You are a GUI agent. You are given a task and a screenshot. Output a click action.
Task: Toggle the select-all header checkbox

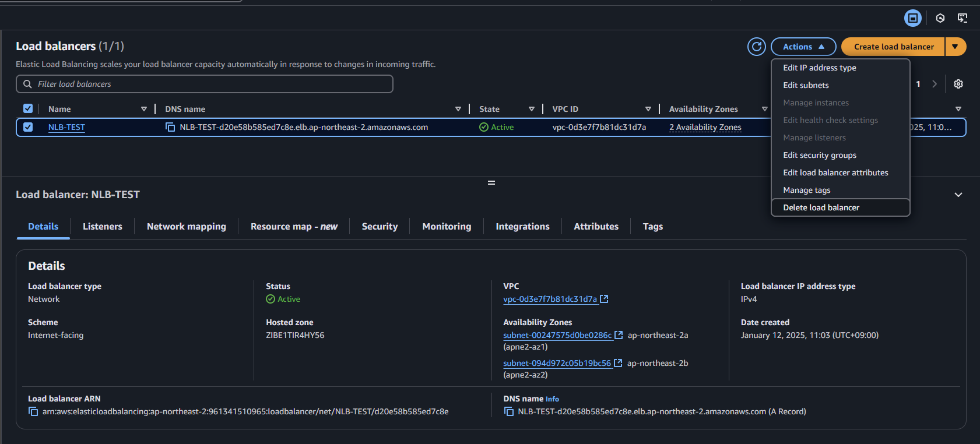tap(28, 108)
